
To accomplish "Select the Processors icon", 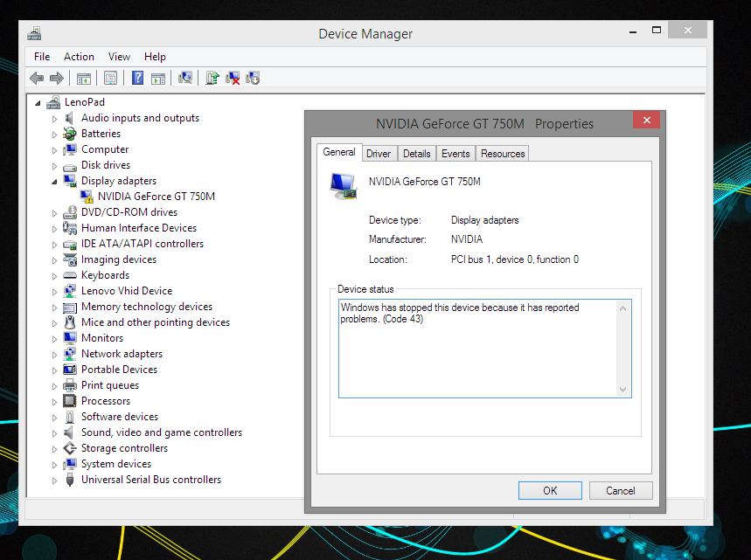I will click(70, 401).
